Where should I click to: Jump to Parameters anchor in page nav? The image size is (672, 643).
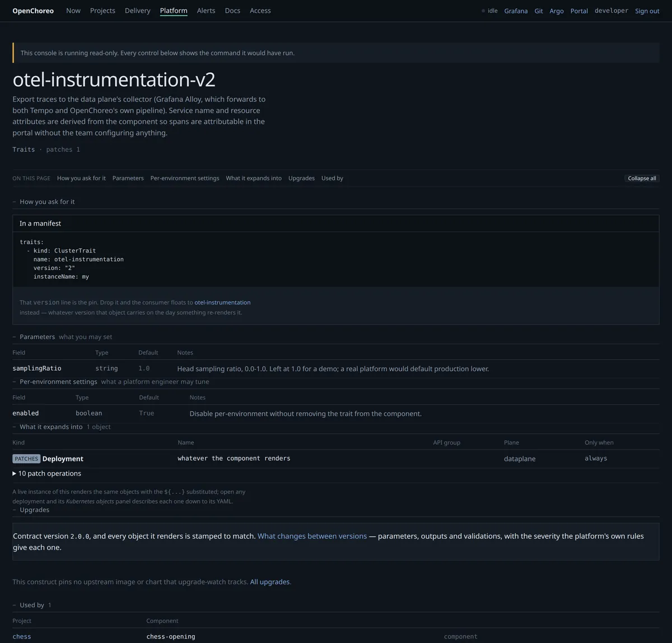[128, 178]
